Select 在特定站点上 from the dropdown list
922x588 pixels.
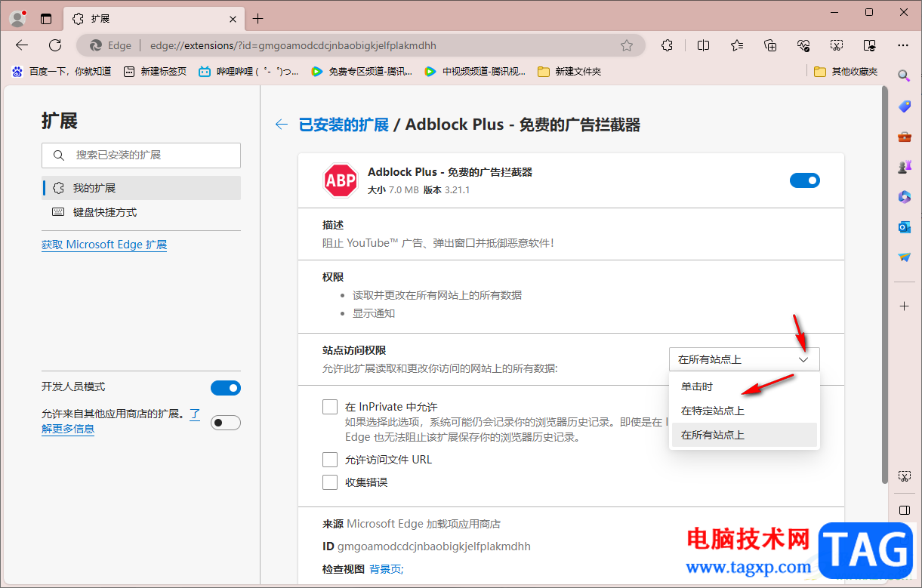[x=744, y=411]
